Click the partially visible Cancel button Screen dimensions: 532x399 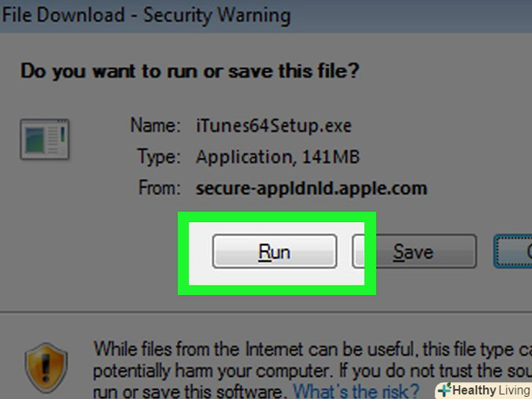tap(513, 251)
